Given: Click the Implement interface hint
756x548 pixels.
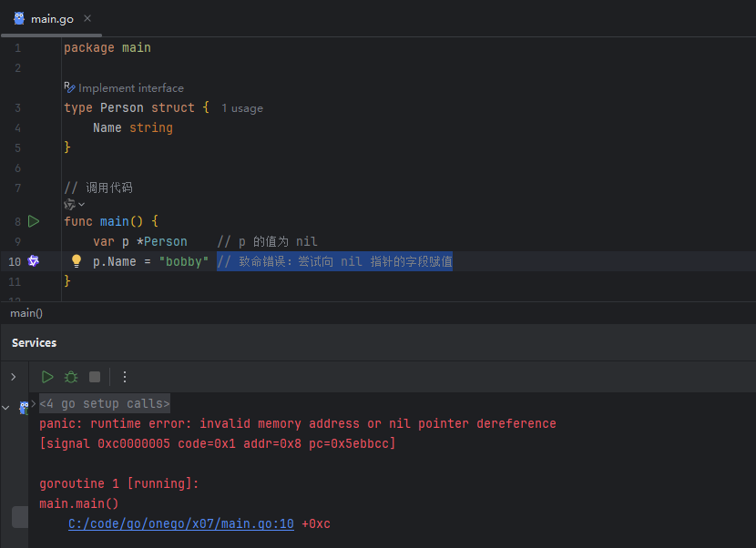Looking at the screenshot, I should pyautogui.click(x=130, y=88).
